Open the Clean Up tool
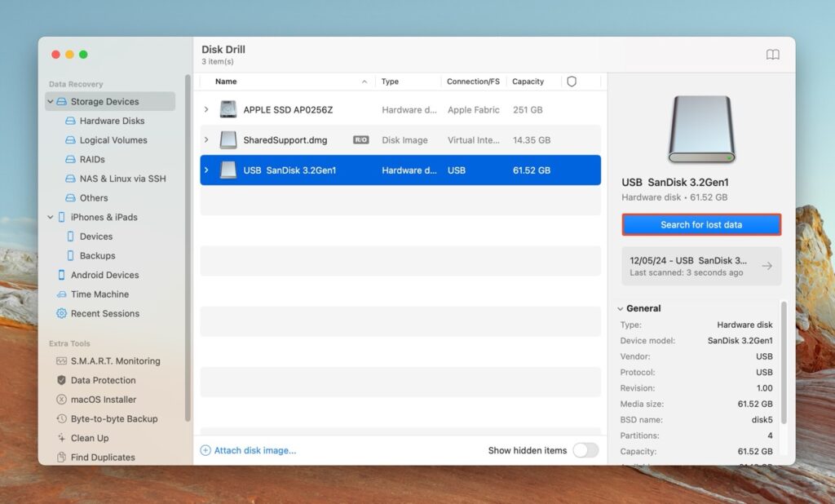This screenshot has width=835, height=504. (86, 438)
